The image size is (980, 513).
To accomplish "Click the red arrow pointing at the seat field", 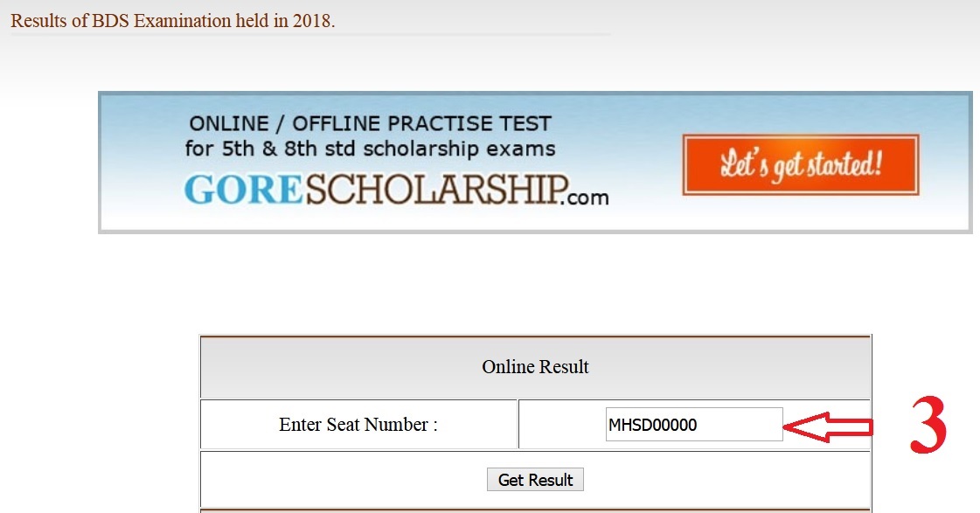I will coord(828,426).
